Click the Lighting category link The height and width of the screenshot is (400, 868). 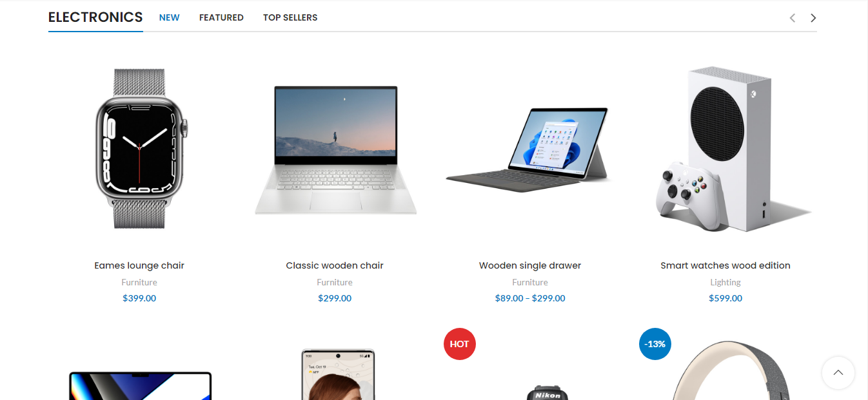[x=725, y=282]
